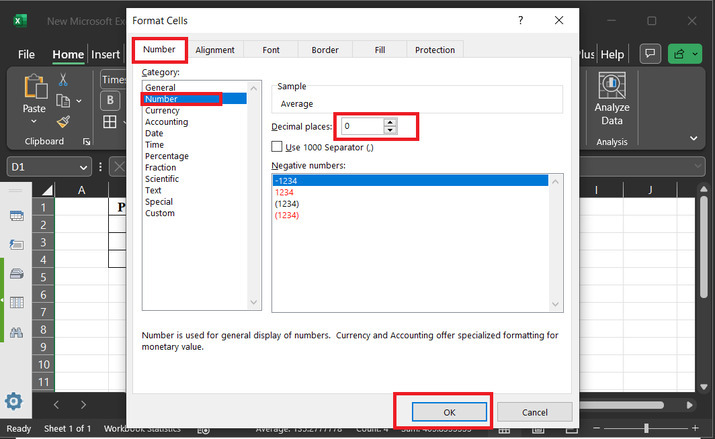The image size is (715, 439).
Task: Click the Borders grid icon
Action: coord(110,122)
